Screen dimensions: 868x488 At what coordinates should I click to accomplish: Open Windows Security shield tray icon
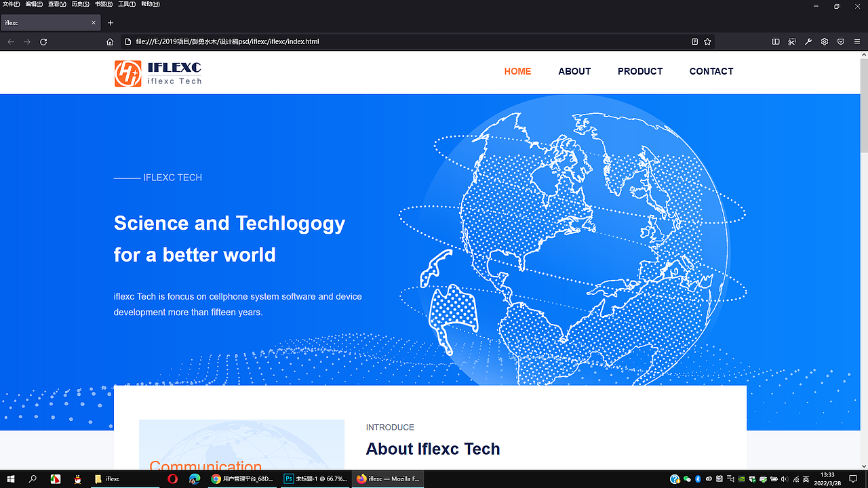752,479
